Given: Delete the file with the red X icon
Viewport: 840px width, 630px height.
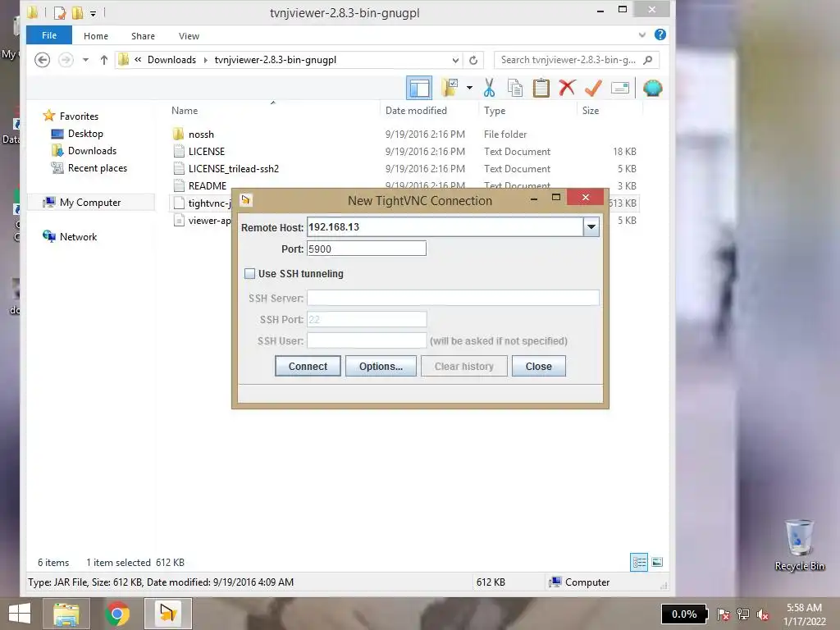Looking at the screenshot, I should click(567, 87).
